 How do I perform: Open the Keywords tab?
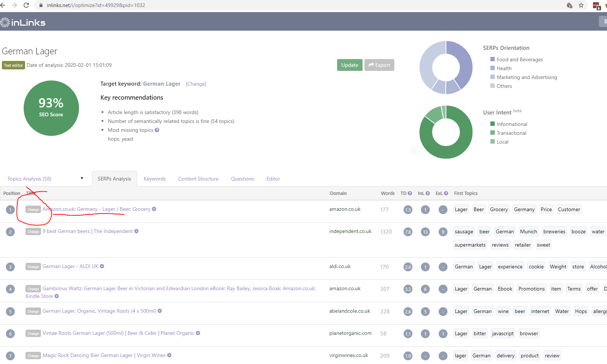pyautogui.click(x=154, y=179)
